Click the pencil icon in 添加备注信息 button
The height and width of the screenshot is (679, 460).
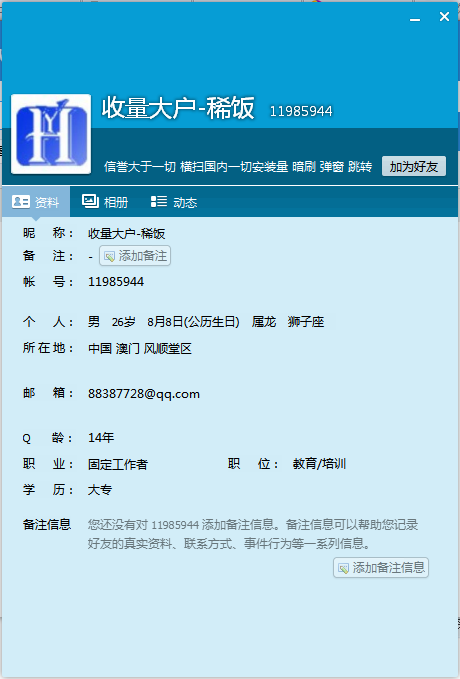pos(343,568)
